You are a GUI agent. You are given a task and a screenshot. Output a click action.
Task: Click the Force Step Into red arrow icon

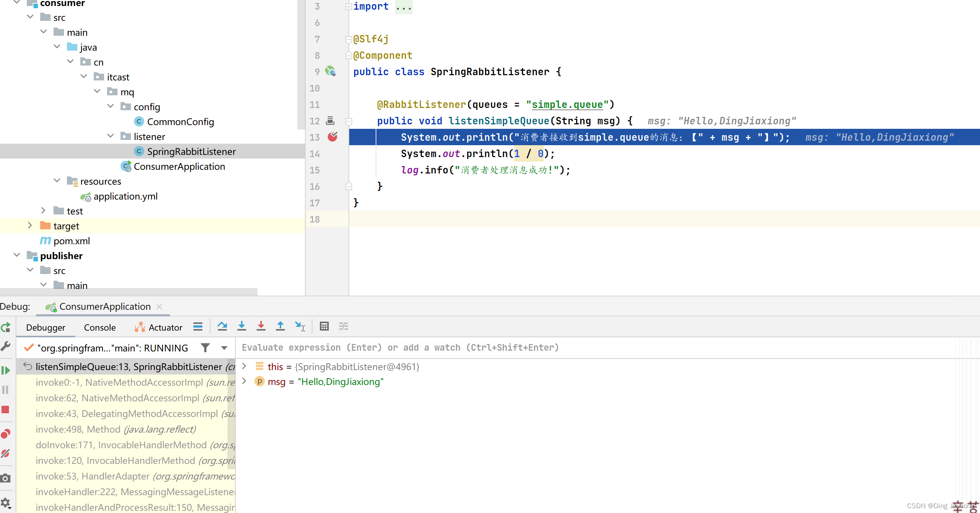click(x=261, y=326)
